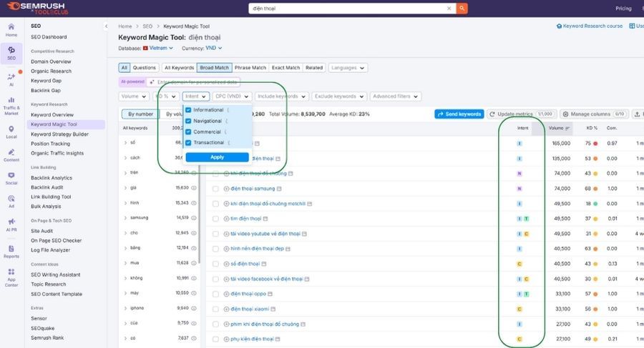Clear the search box with X icon
Screen dimensions: 644x348
coord(449,8)
